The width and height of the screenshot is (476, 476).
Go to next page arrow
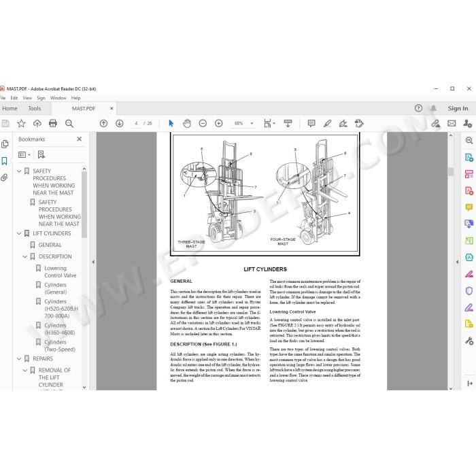(x=119, y=123)
